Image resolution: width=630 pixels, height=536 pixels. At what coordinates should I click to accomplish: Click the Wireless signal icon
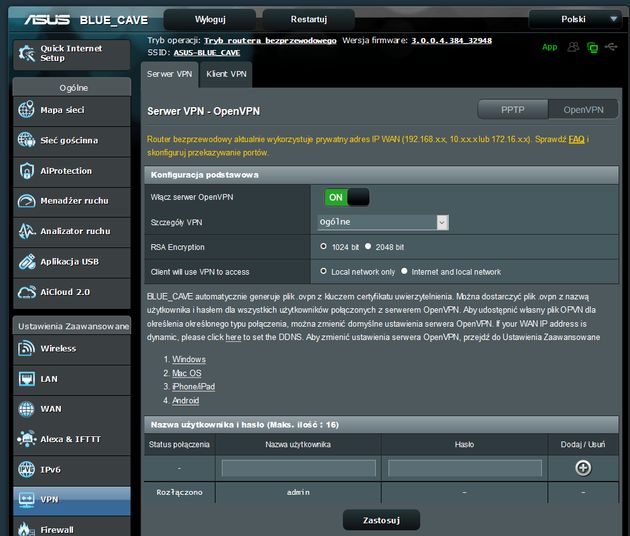pos(27,348)
